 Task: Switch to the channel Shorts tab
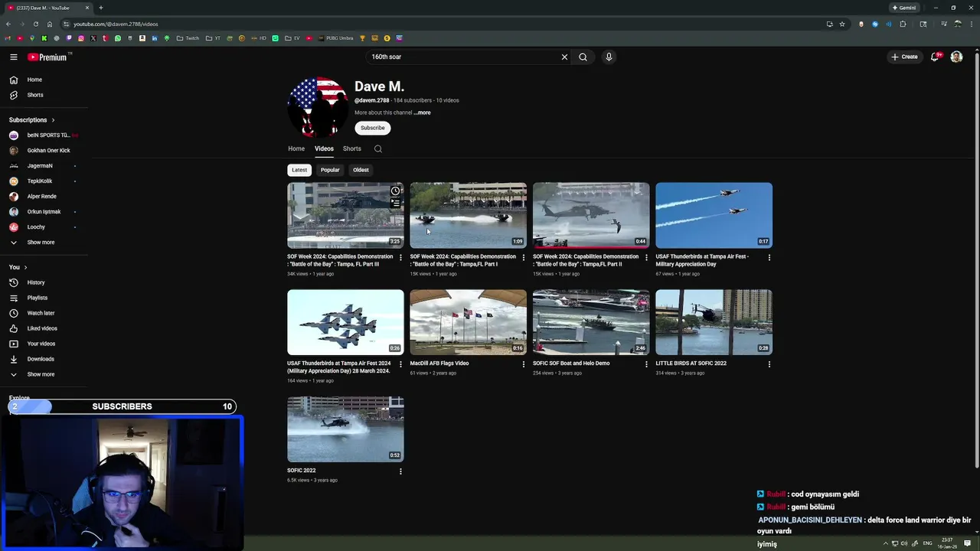352,148
